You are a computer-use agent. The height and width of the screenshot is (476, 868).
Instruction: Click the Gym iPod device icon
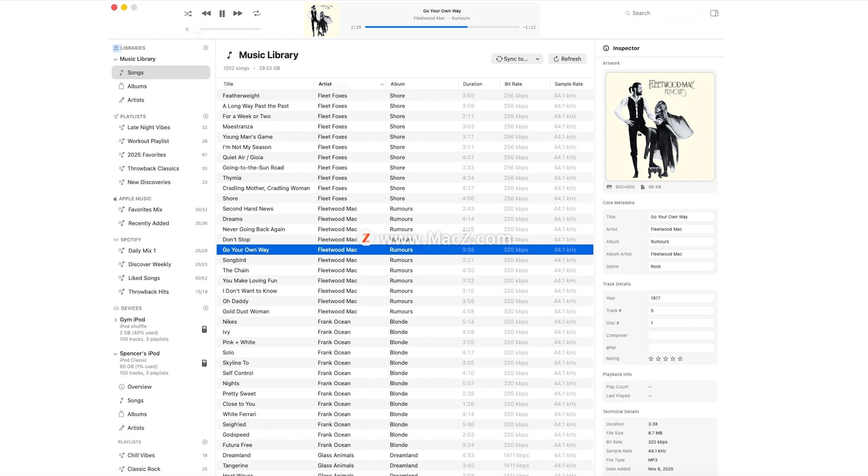point(204,329)
